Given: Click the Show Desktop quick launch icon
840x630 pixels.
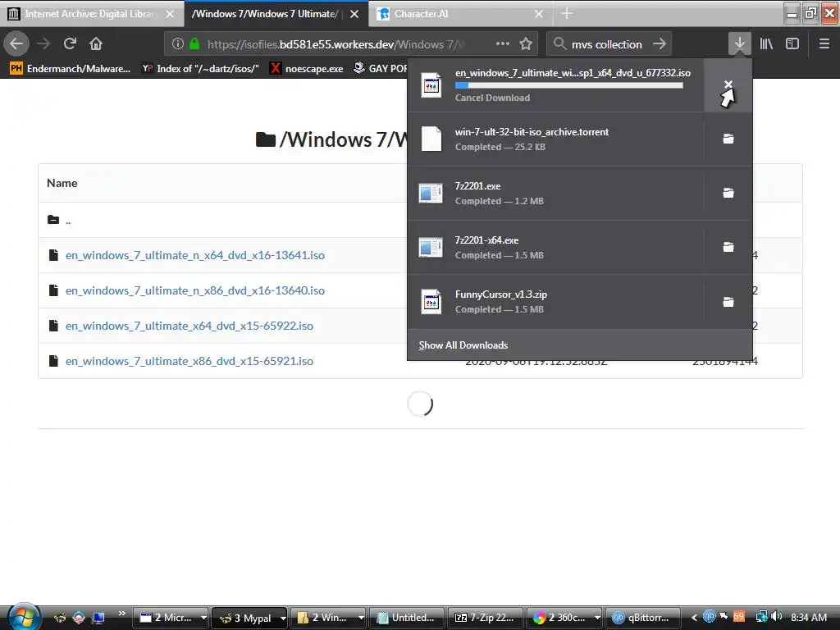Looking at the screenshot, I should pyautogui.click(x=98, y=618).
